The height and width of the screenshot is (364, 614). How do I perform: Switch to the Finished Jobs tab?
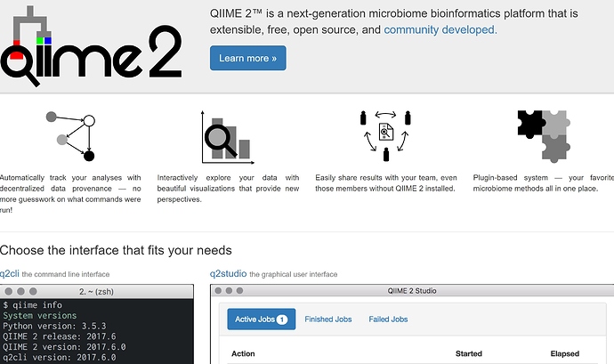(328, 320)
